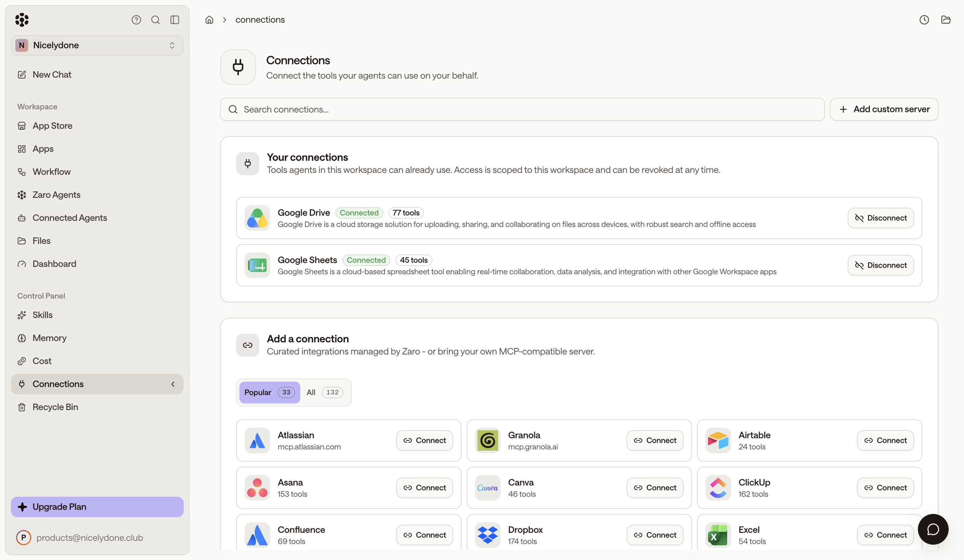
Task: Click the 77 tools badge
Action: [x=406, y=213]
